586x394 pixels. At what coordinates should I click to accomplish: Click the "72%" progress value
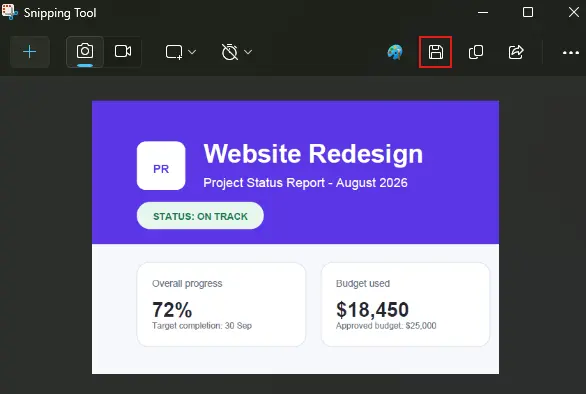pyautogui.click(x=172, y=310)
